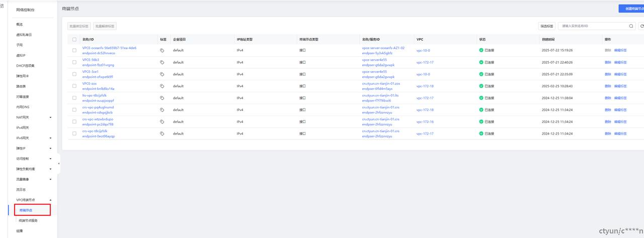This screenshot has height=238, width=644.
Task: Click tag icon in crs-vpc-t8cijzfslk row
Action: pyautogui.click(x=162, y=134)
